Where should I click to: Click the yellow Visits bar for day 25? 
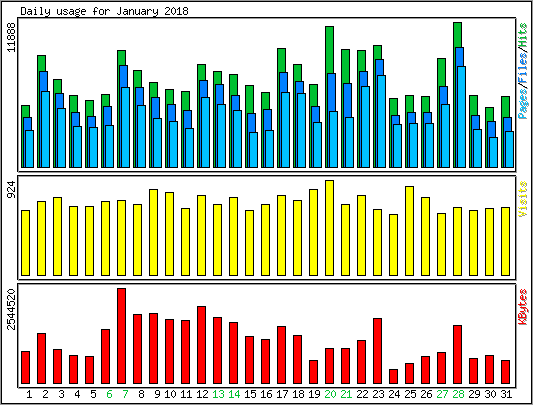point(409,231)
